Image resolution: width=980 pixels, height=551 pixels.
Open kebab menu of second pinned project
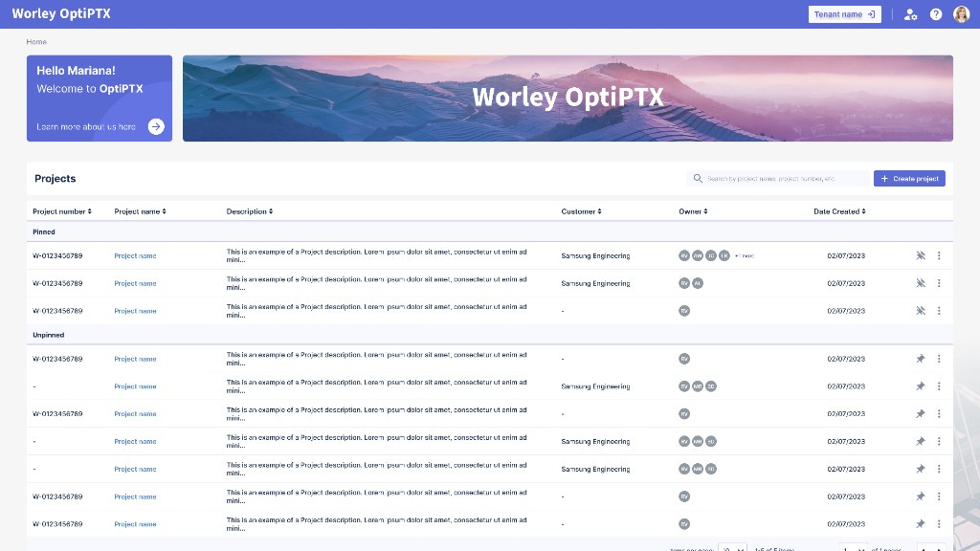[x=939, y=283]
